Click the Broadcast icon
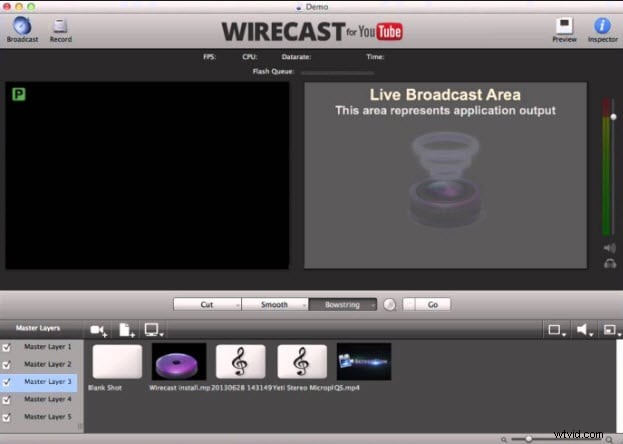The height and width of the screenshot is (444, 623). tap(22, 26)
